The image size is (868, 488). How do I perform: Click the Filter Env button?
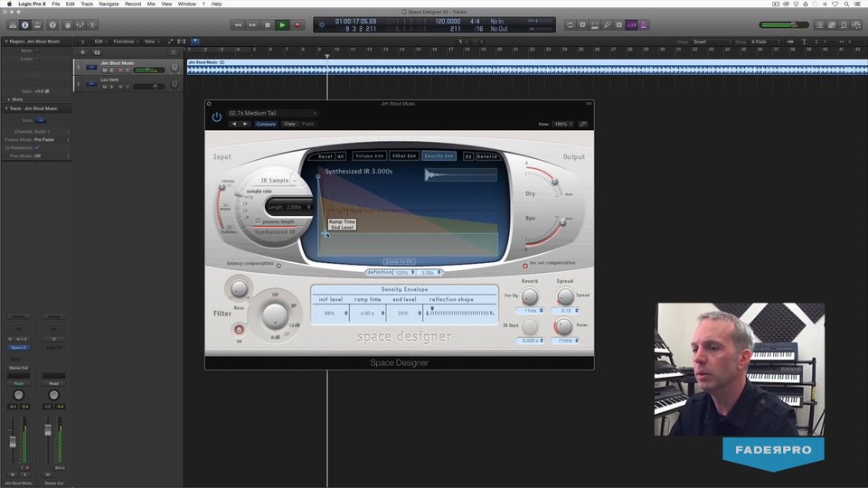coord(404,156)
